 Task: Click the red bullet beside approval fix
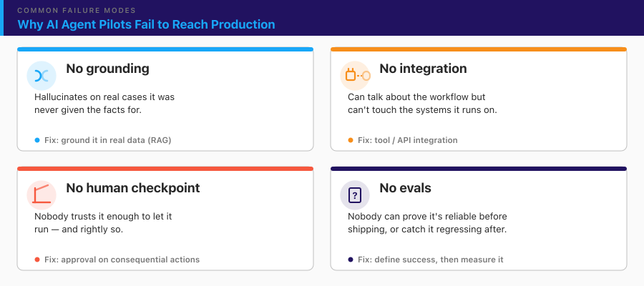[37, 260]
